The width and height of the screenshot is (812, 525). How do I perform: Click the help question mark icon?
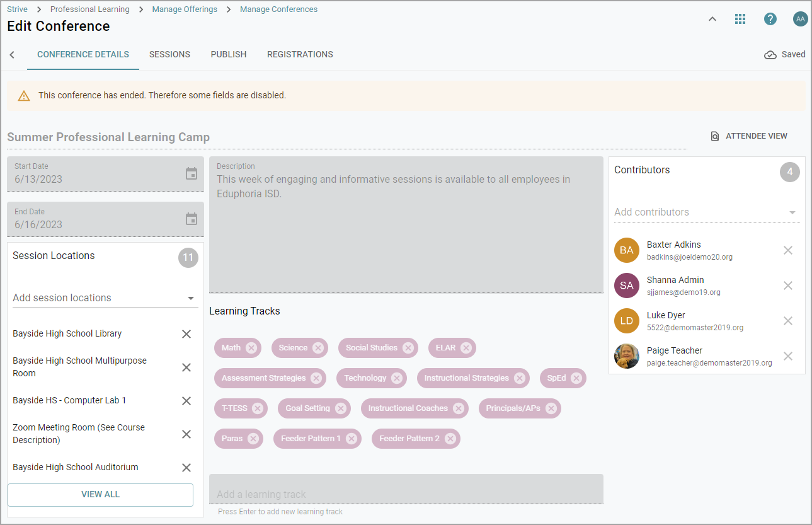(x=770, y=19)
